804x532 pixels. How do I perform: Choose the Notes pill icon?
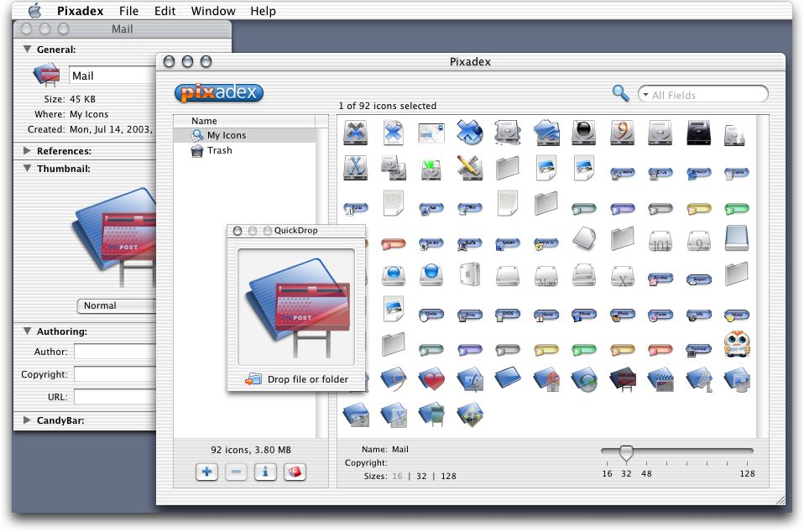click(x=737, y=315)
